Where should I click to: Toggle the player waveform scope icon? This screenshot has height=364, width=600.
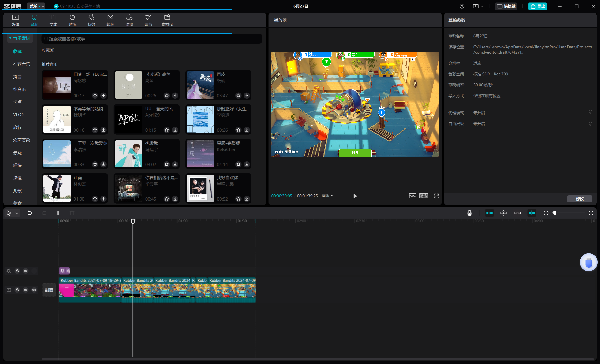click(412, 196)
